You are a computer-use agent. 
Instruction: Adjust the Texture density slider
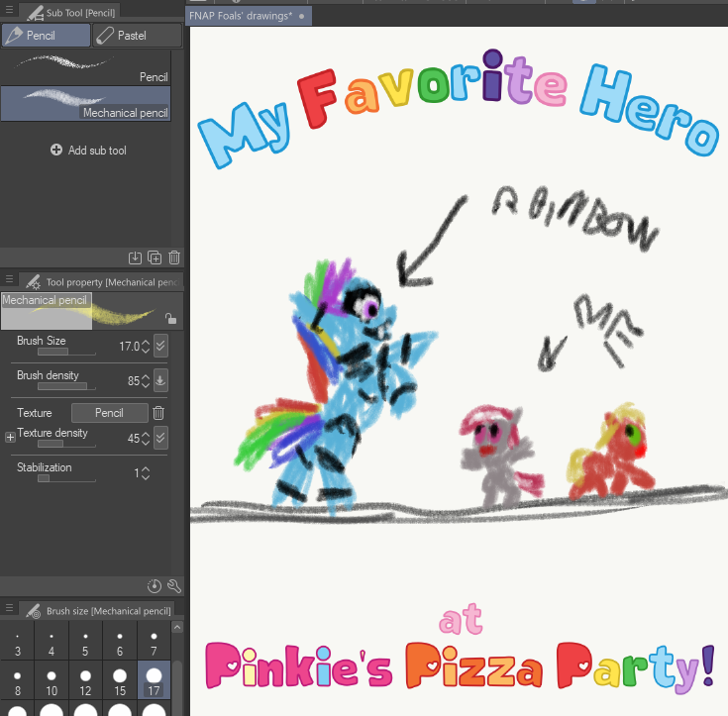click(67, 444)
